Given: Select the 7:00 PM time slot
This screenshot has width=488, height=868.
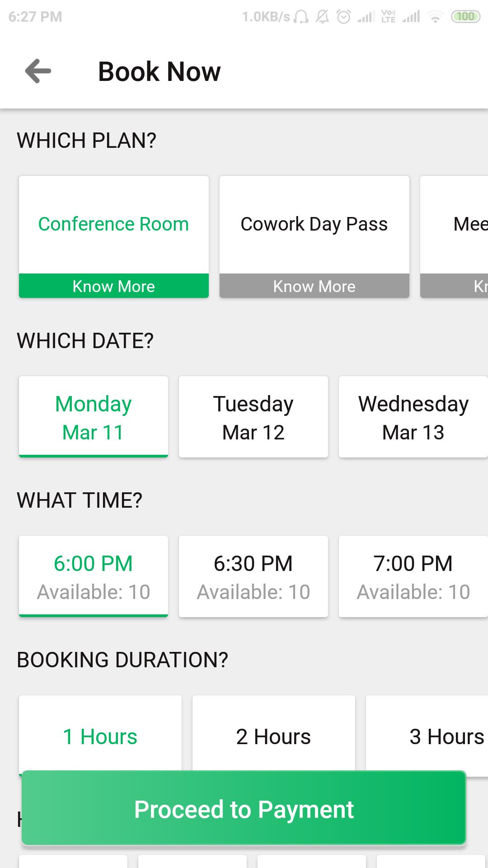Looking at the screenshot, I should 413,576.
